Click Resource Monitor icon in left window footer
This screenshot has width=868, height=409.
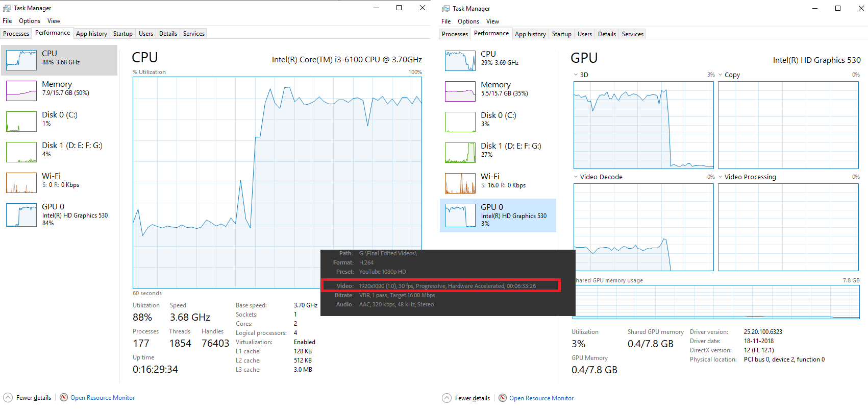click(64, 397)
